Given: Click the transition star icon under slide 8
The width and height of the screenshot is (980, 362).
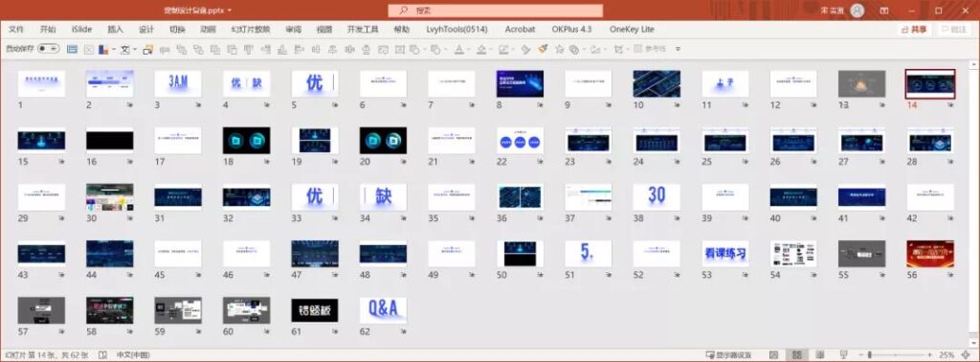Looking at the screenshot, I should tap(541, 105).
